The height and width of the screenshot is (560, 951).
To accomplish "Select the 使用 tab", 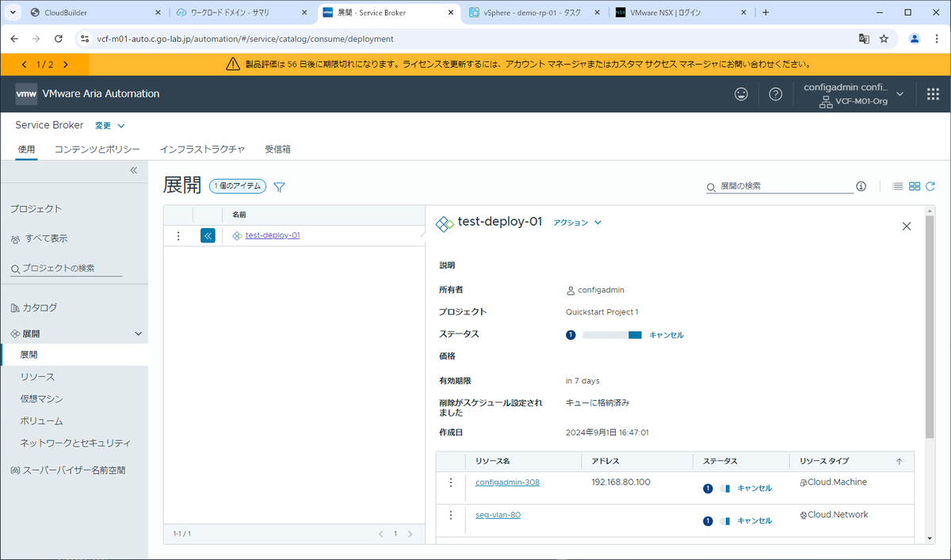I will [26, 149].
